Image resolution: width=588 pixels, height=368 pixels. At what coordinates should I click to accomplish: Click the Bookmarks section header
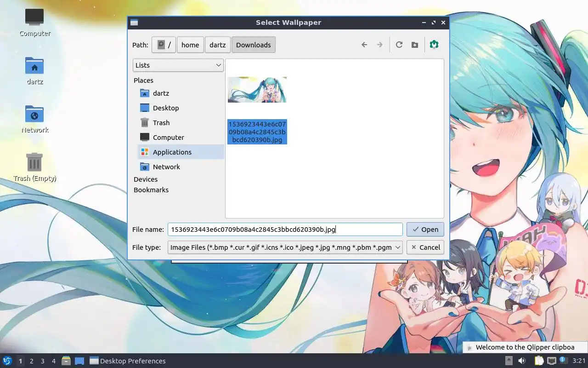coord(151,190)
